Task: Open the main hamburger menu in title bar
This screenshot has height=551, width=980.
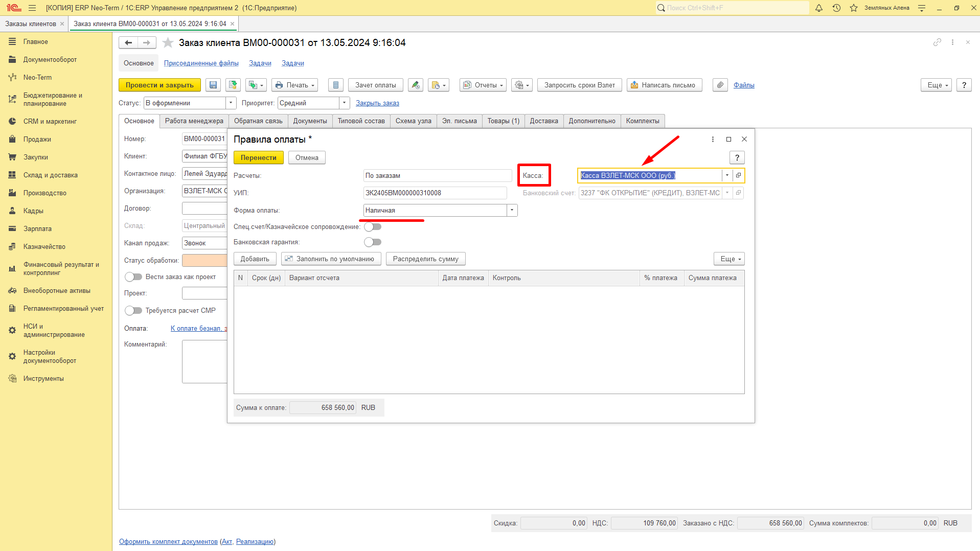Action: coord(32,8)
